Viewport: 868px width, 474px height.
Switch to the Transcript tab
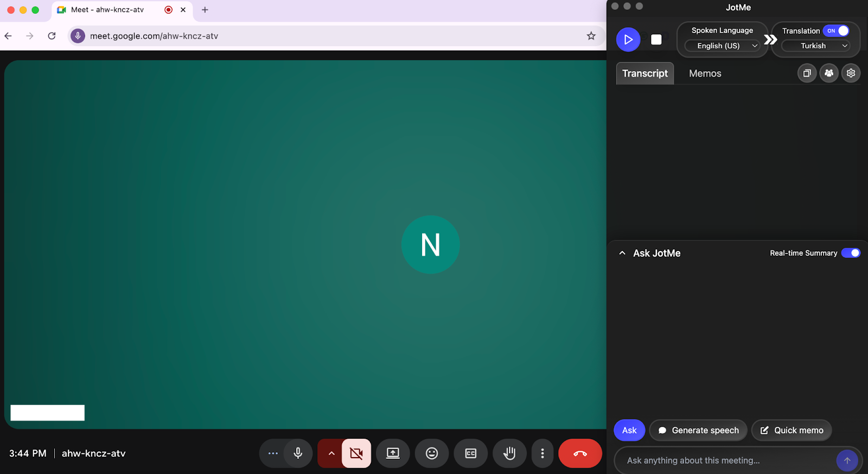coord(645,73)
